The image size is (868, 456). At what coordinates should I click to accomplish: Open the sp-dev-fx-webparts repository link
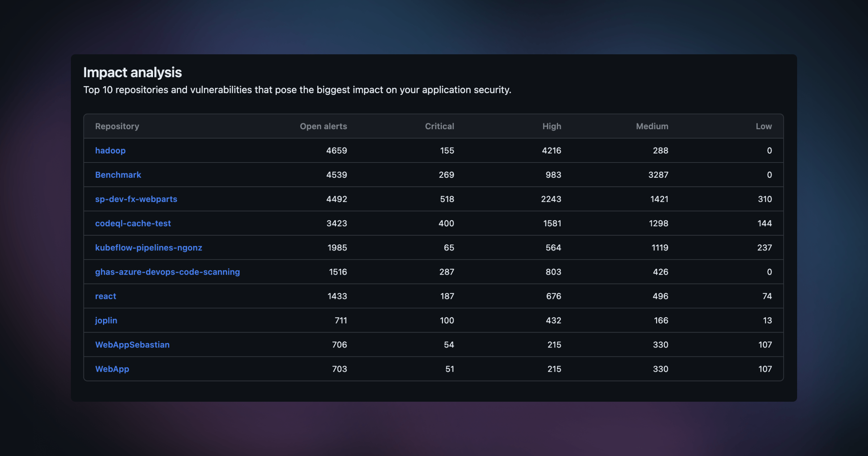[x=136, y=199]
